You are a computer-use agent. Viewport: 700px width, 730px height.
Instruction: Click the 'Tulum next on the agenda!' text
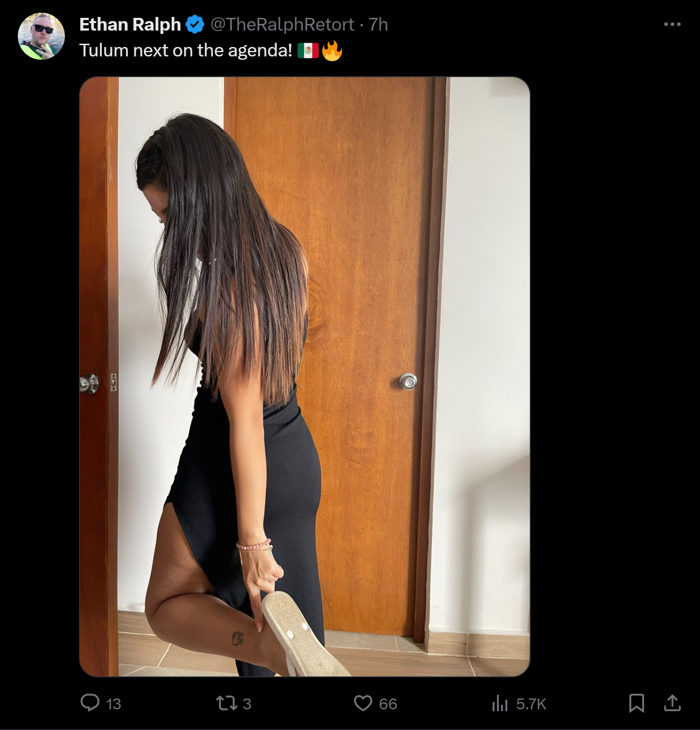pyautogui.click(x=186, y=50)
